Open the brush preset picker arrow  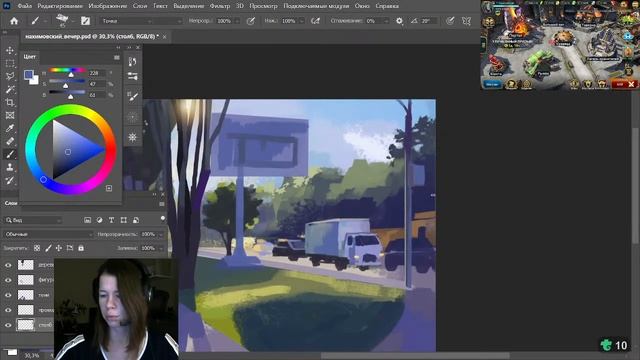[73, 21]
